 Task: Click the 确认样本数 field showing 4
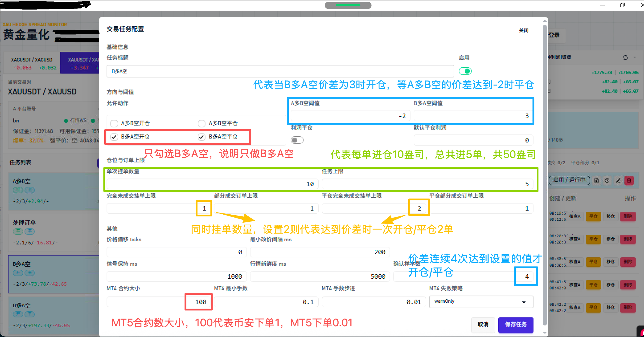(463, 277)
